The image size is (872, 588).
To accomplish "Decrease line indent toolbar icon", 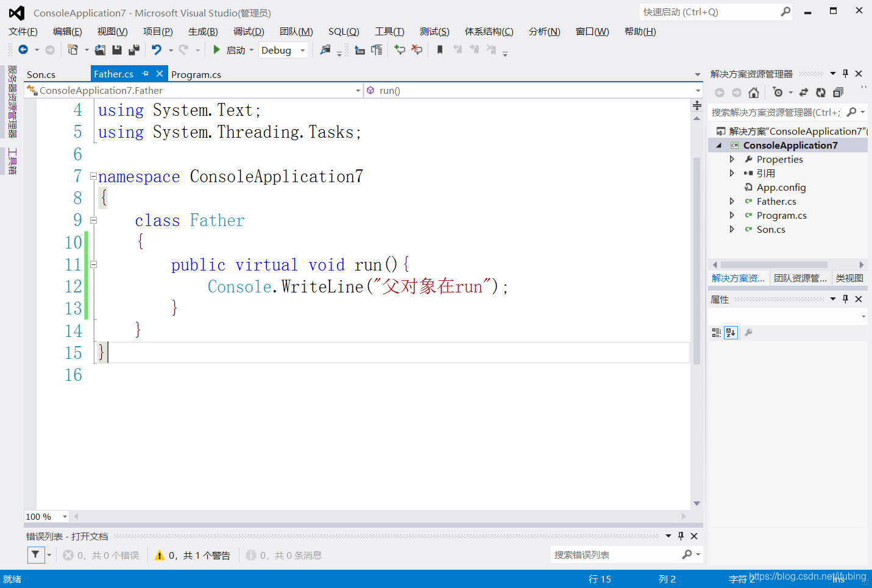I will 360,50.
